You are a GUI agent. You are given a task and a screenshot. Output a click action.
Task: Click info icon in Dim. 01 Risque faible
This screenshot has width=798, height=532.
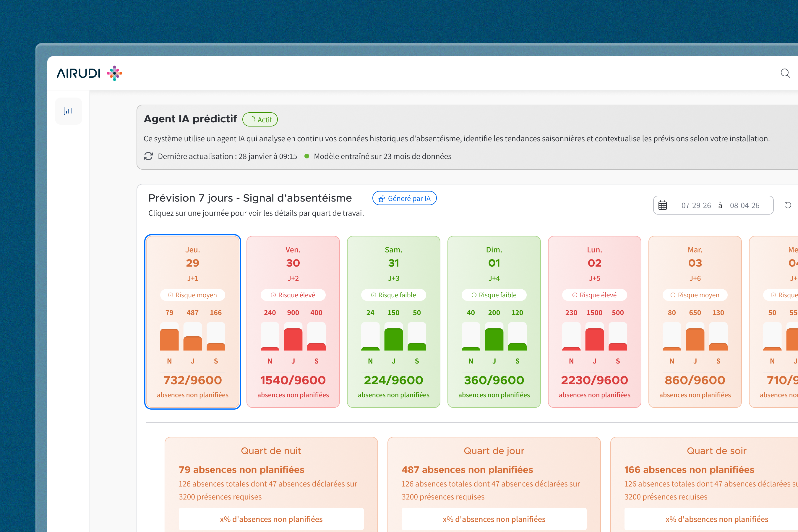474,295
